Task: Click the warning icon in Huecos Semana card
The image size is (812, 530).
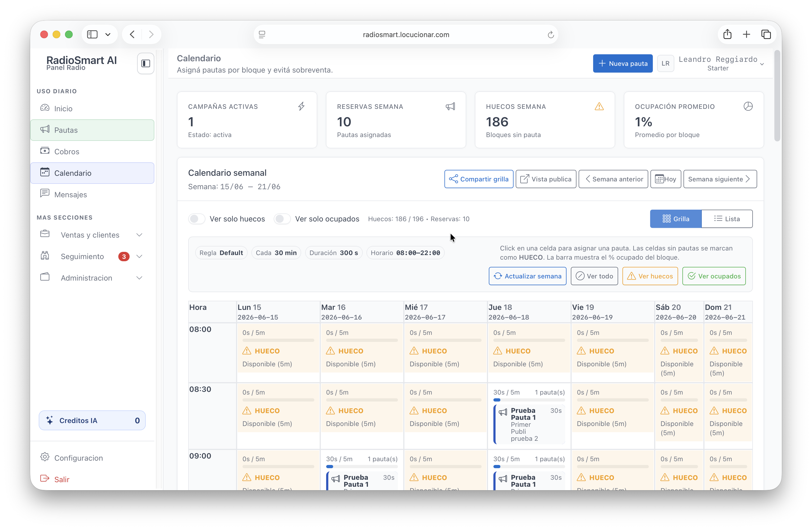Action: tap(599, 106)
